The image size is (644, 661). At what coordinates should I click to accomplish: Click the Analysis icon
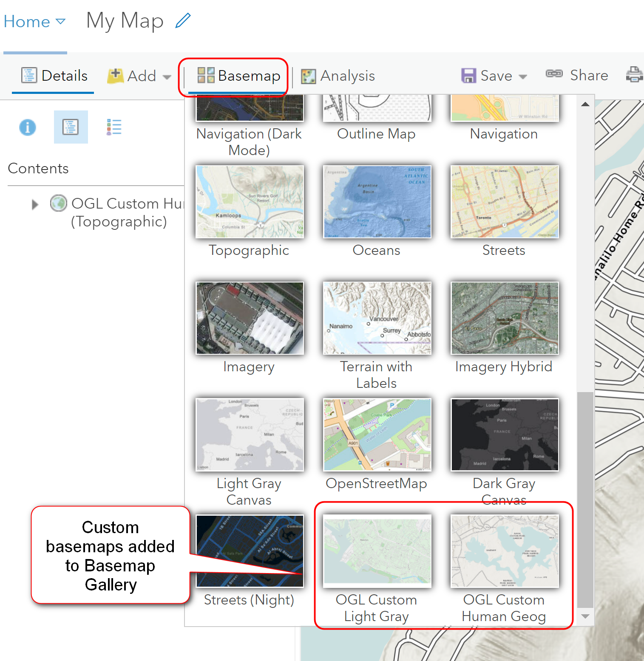coord(309,76)
